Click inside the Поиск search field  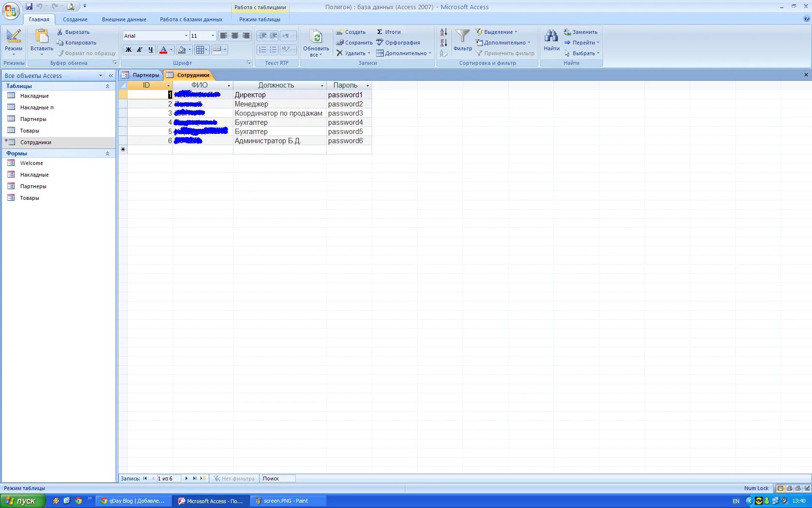coord(278,478)
